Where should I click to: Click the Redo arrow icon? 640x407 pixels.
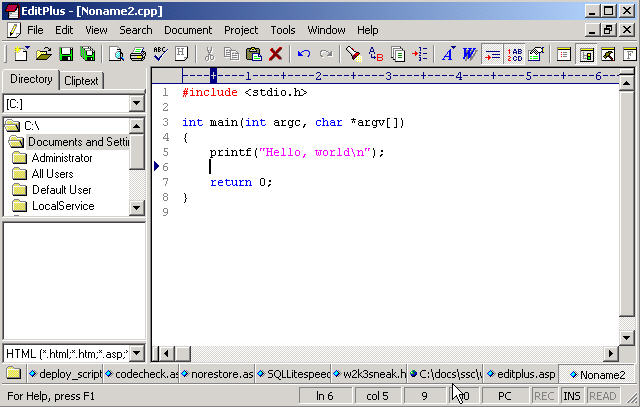(x=326, y=53)
